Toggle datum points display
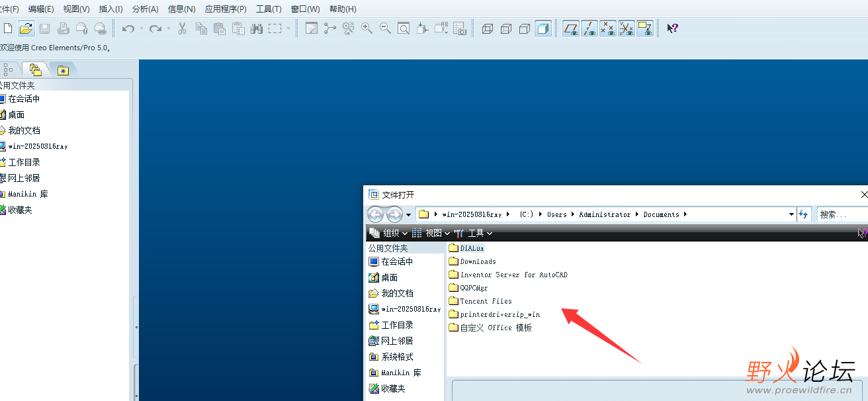 point(608,28)
